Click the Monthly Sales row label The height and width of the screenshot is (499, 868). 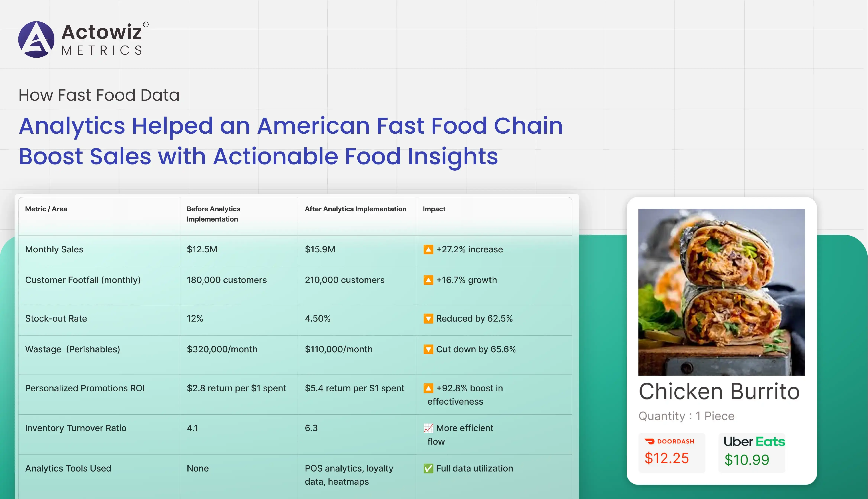[x=54, y=249]
